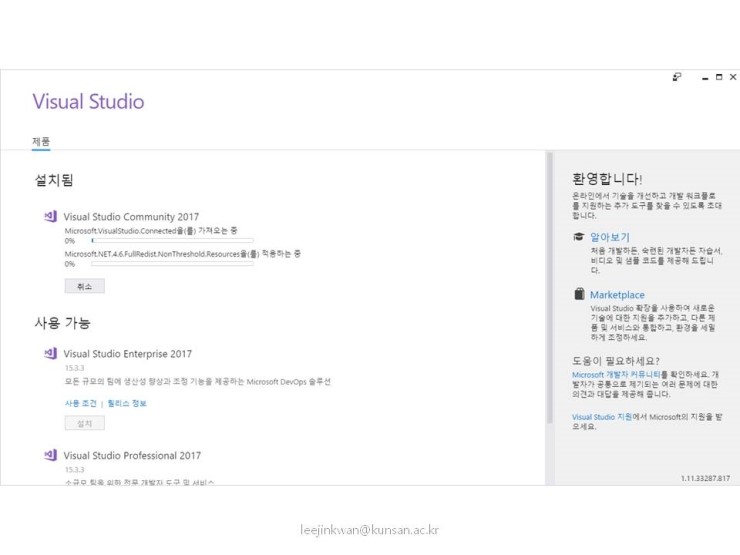Click the Visual Studio Enterprise 2017 title text
Image resolution: width=740 pixels, height=555 pixels.
(x=127, y=354)
